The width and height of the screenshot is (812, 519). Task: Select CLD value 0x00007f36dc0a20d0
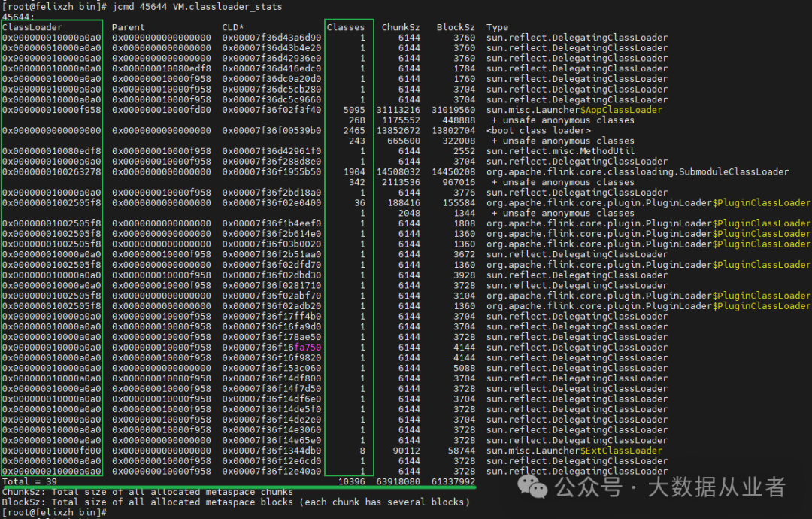click(x=271, y=79)
